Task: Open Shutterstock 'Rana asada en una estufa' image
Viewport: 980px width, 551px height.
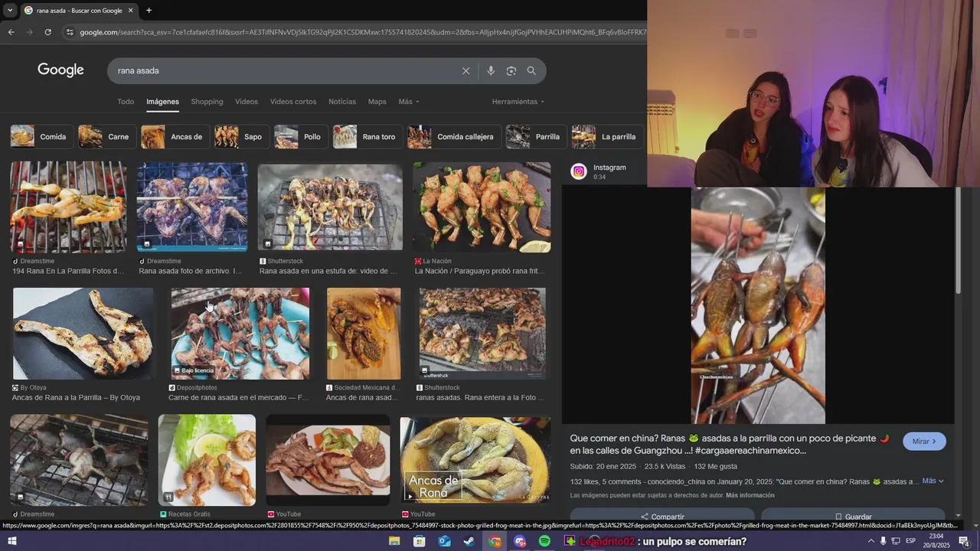Action: (x=330, y=207)
